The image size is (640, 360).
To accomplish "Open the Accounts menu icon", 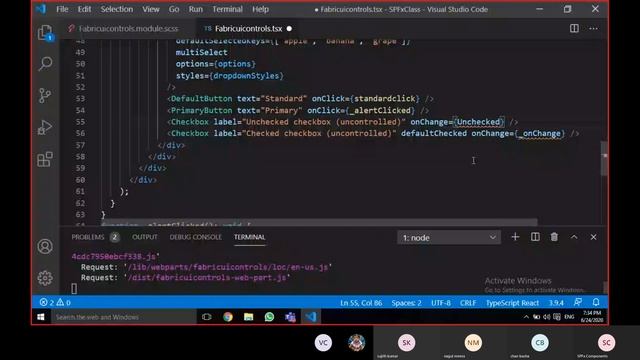I will (45, 247).
